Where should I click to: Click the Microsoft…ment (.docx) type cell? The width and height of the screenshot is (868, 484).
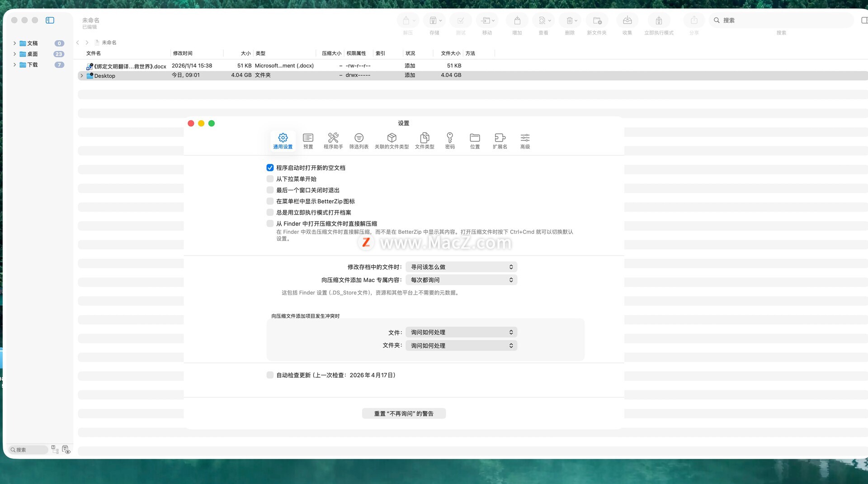(x=284, y=66)
